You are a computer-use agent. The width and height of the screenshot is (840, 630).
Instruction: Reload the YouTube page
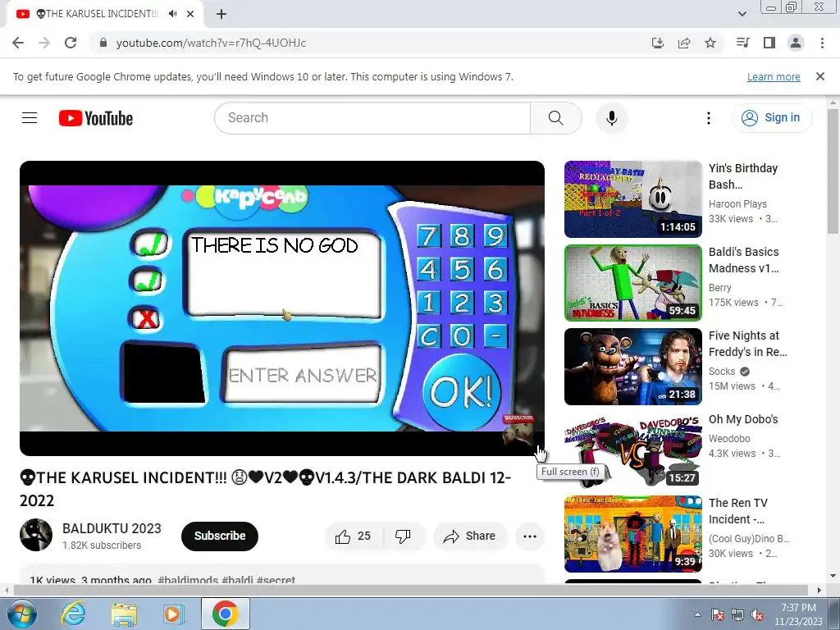[71, 43]
